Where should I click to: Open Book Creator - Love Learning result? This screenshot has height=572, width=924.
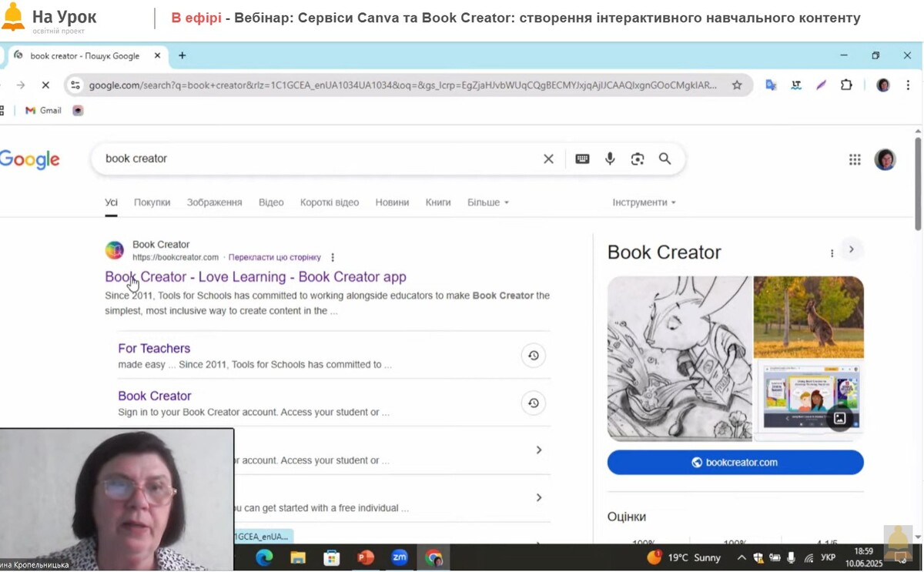tap(256, 277)
